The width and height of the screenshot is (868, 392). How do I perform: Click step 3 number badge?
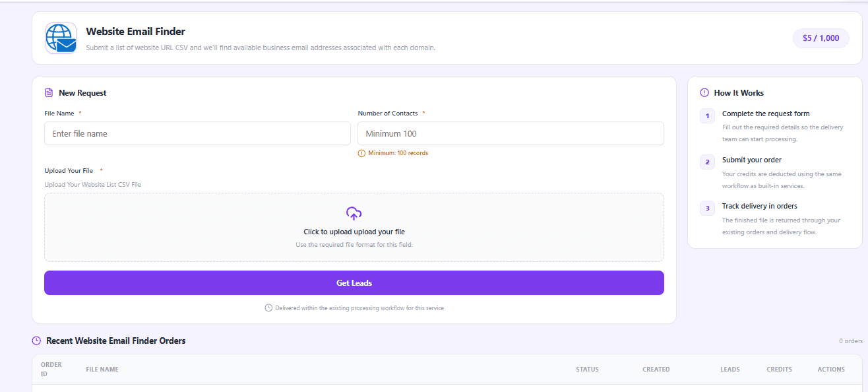(x=707, y=209)
